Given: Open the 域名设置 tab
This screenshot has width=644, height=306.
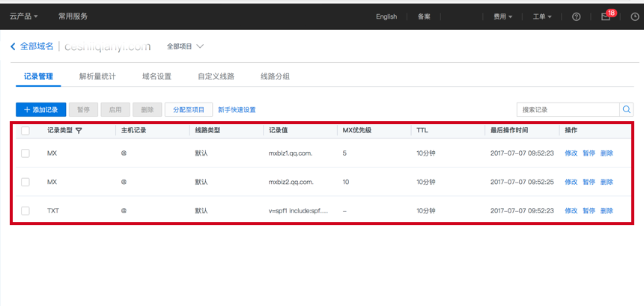Looking at the screenshot, I should coord(157,76).
